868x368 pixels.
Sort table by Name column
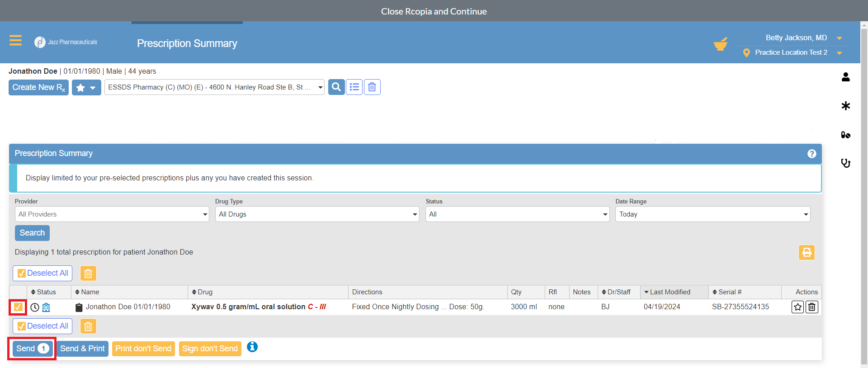[x=87, y=292]
